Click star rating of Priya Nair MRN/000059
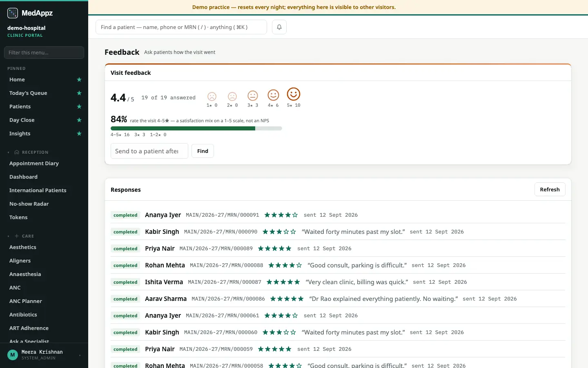 (275, 349)
